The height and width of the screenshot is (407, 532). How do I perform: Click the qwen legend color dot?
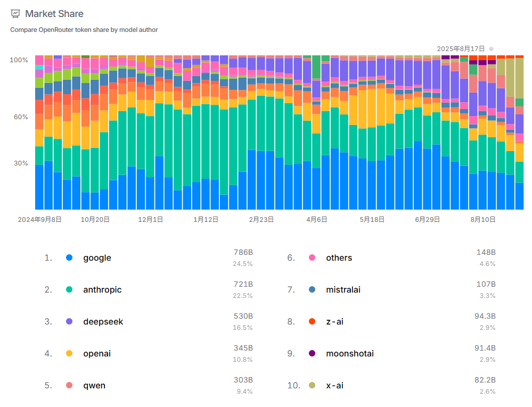pyautogui.click(x=69, y=385)
